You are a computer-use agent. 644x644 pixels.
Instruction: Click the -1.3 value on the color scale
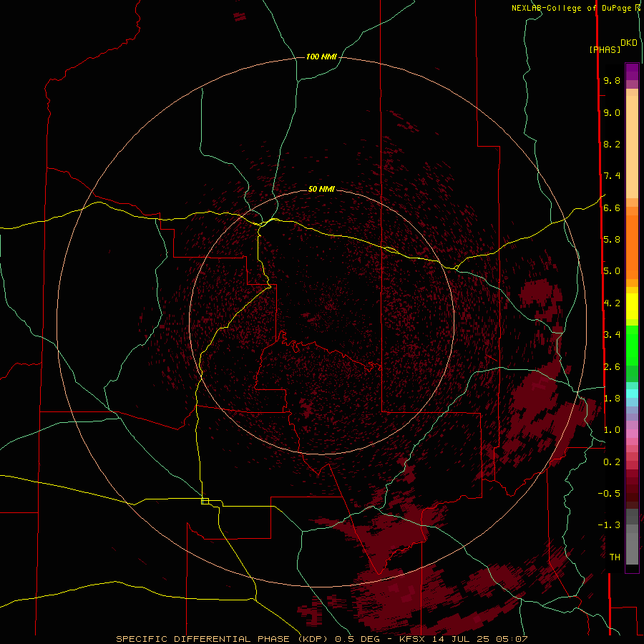click(609, 525)
